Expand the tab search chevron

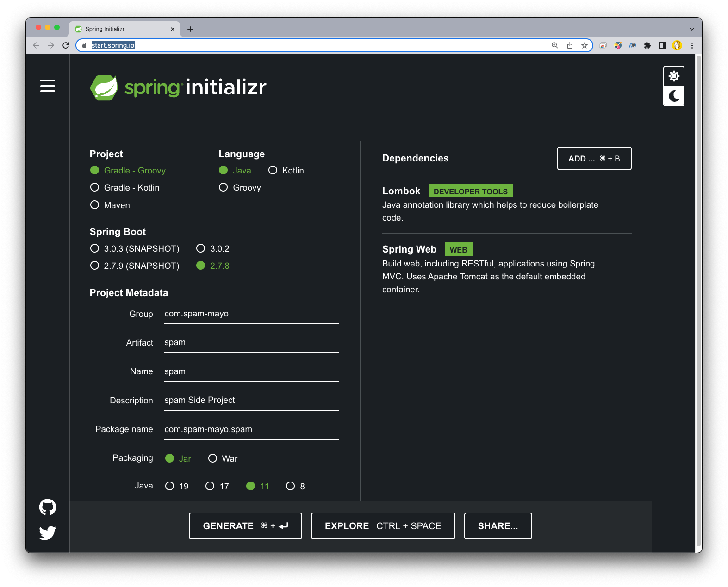coord(691,29)
